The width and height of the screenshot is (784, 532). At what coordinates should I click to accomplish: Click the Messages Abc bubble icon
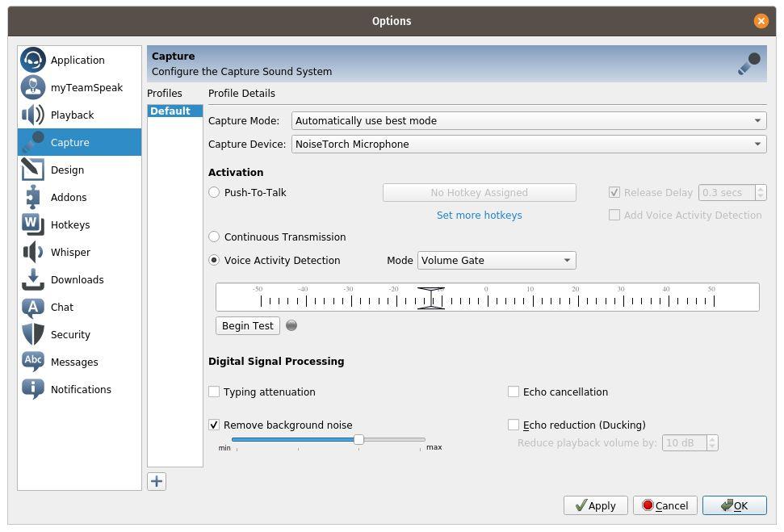(33, 362)
